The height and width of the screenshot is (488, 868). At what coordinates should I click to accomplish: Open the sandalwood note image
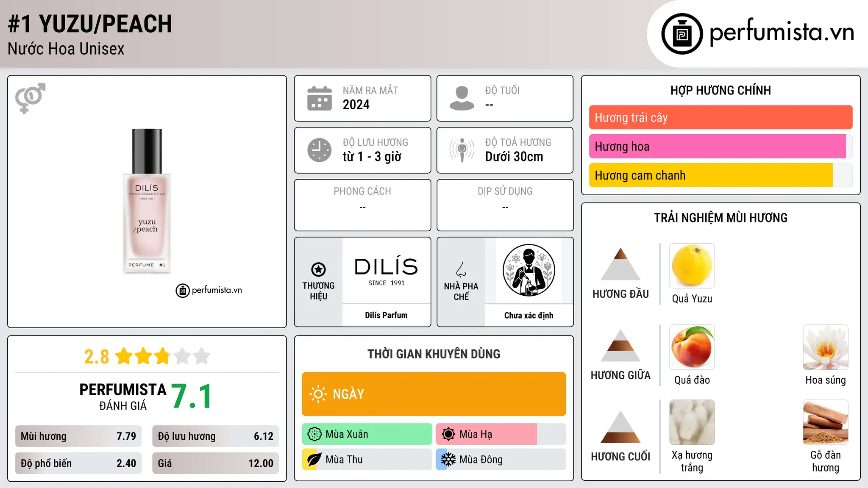point(826,422)
